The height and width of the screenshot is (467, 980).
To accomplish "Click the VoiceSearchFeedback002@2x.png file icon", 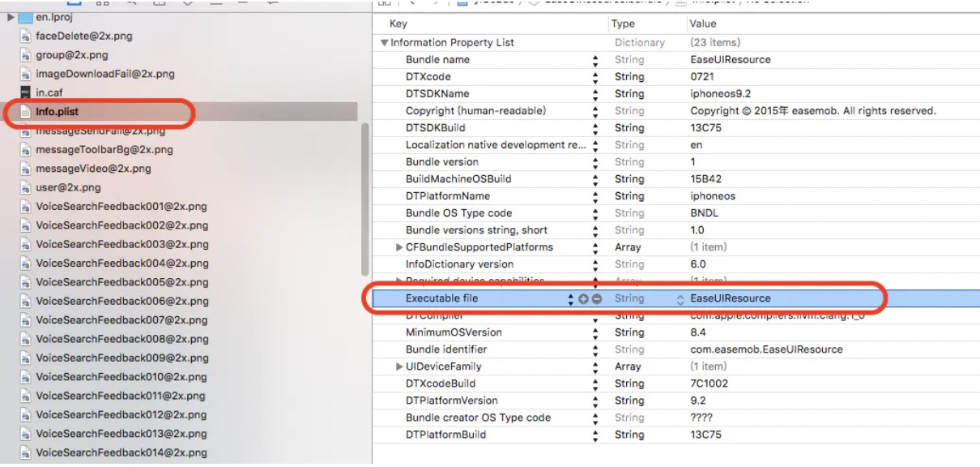I will point(25,225).
